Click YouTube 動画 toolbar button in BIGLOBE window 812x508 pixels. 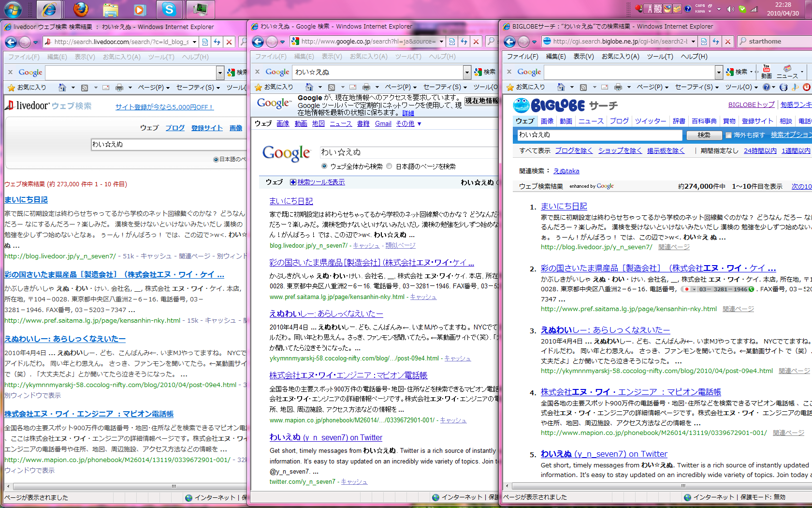(767, 72)
